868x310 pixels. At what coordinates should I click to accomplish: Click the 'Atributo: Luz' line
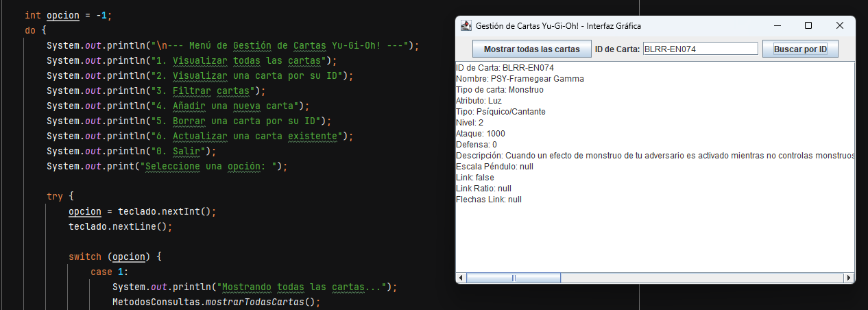coord(479,101)
